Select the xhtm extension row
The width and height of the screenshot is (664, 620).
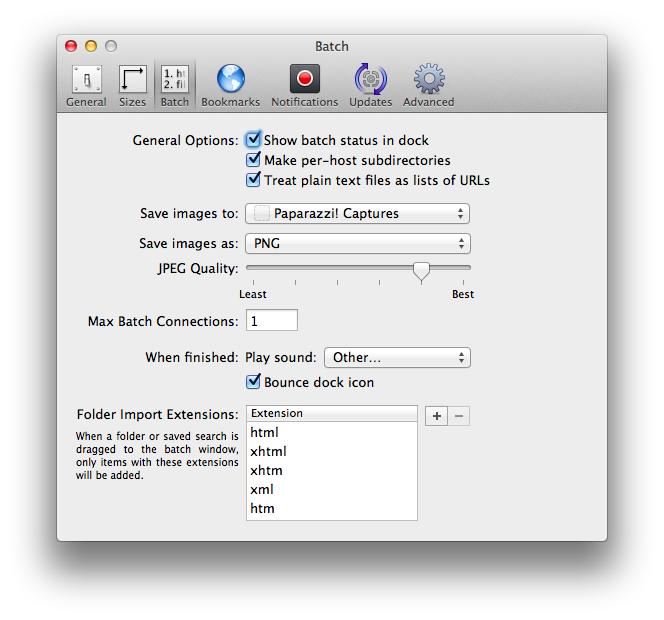click(332, 471)
